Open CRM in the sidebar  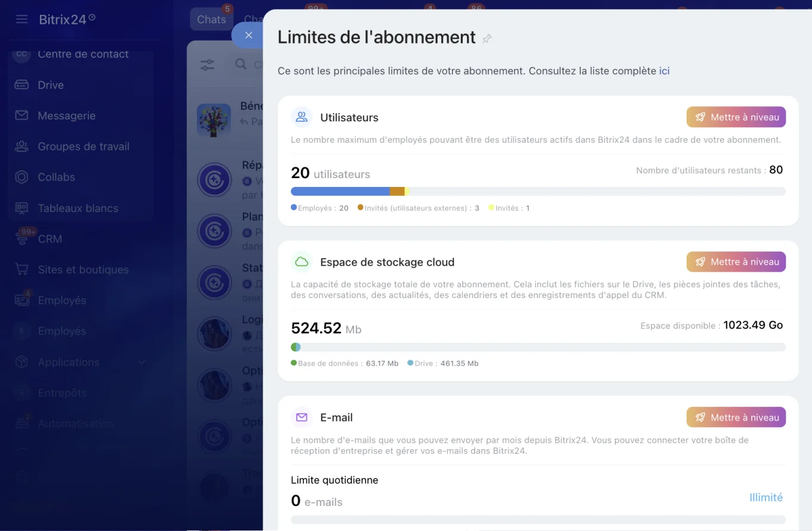[x=50, y=239]
